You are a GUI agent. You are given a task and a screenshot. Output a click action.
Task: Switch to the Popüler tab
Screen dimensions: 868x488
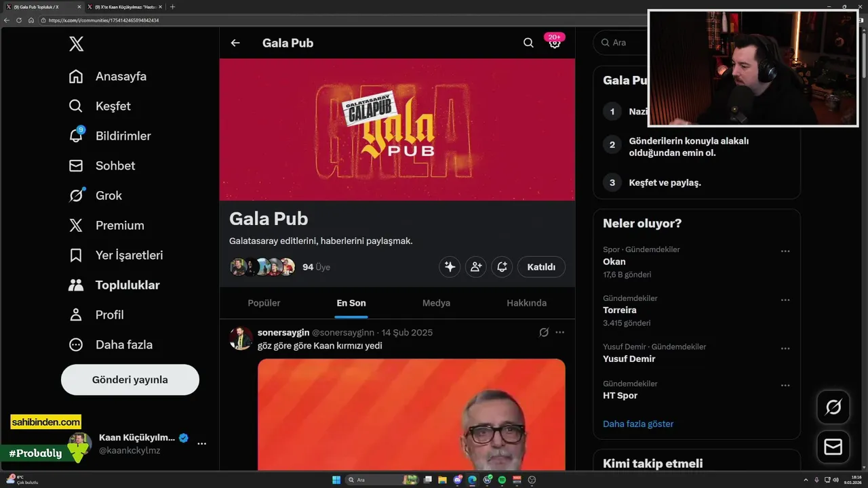[264, 303]
